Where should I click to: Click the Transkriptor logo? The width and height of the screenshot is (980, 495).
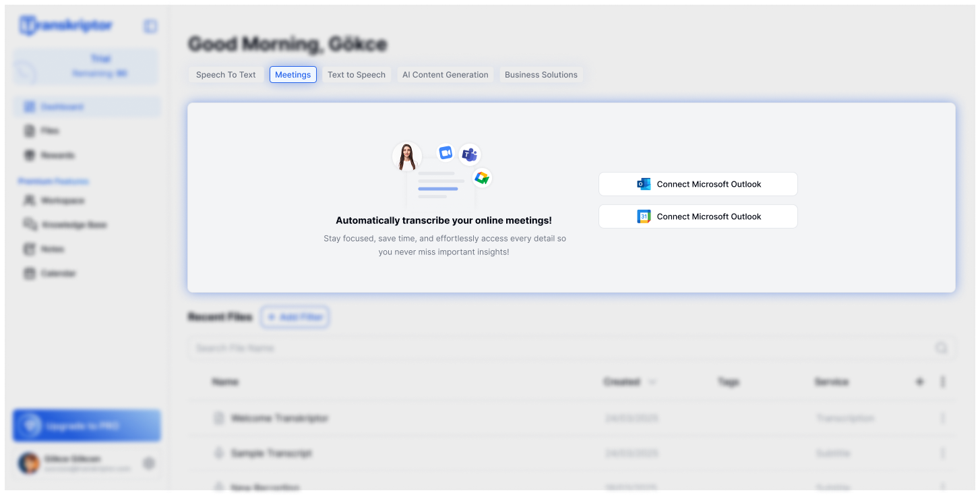[x=66, y=26]
